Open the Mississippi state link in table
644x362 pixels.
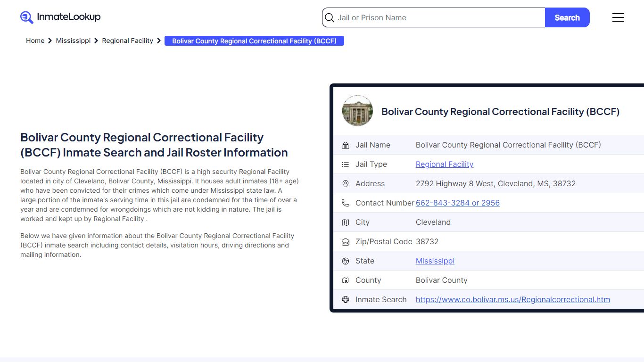(x=435, y=261)
